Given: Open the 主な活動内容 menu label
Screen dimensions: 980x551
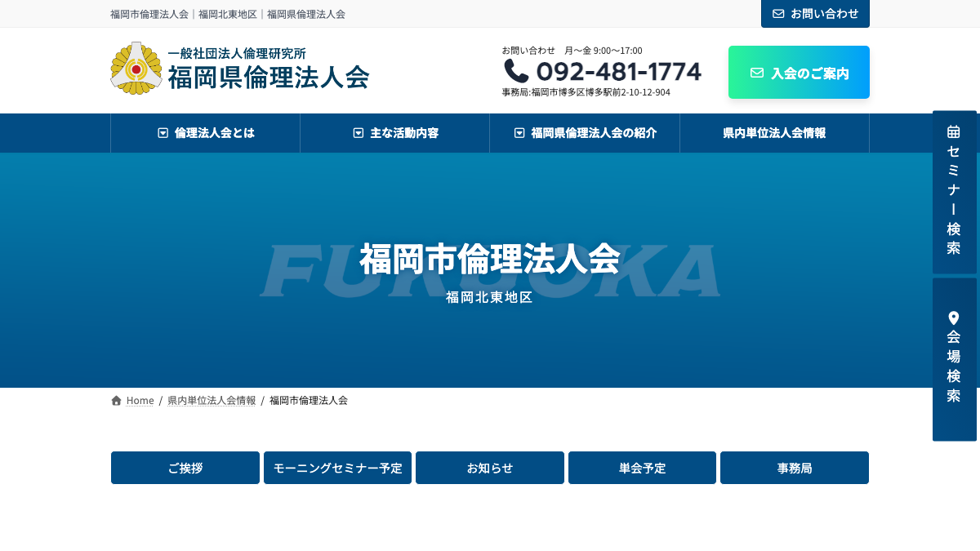Looking at the screenshot, I should tap(404, 133).
